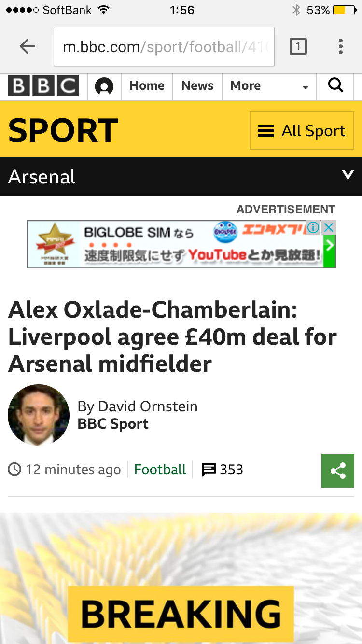This screenshot has height=644, width=362.
Task: Click the SPORT header title
Action: pos(63,130)
